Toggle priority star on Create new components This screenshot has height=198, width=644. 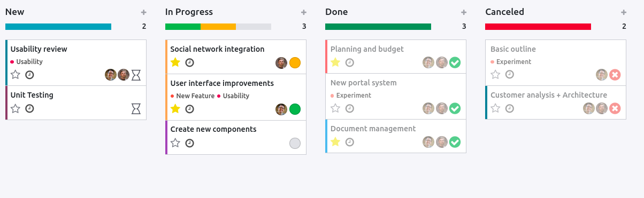tap(175, 142)
